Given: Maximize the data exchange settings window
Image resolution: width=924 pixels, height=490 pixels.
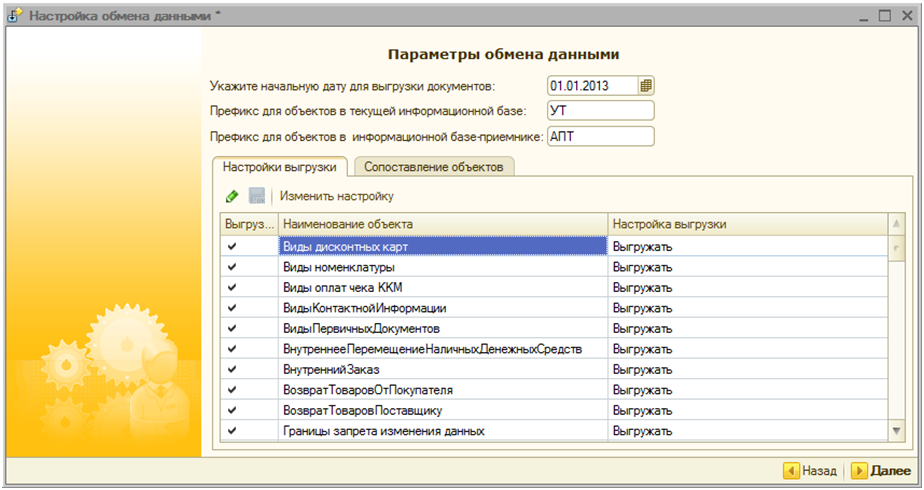Looking at the screenshot, I should pos(883,16).
